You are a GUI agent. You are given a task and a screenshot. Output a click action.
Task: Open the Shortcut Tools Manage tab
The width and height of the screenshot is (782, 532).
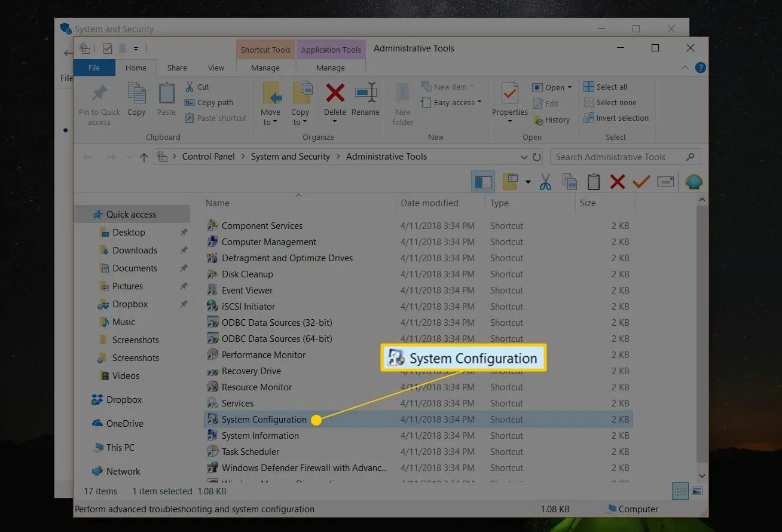pos(265,68)
